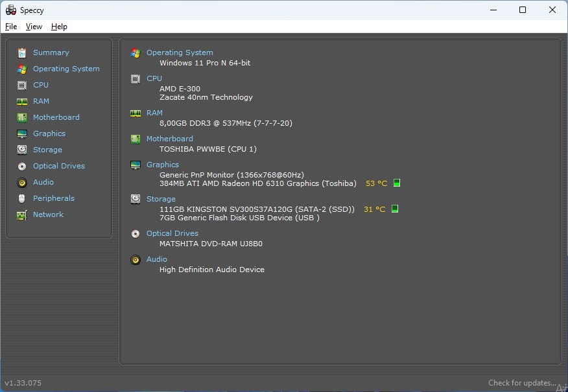Click the Storage hard drive icon in sidebar

pos(22,150)
